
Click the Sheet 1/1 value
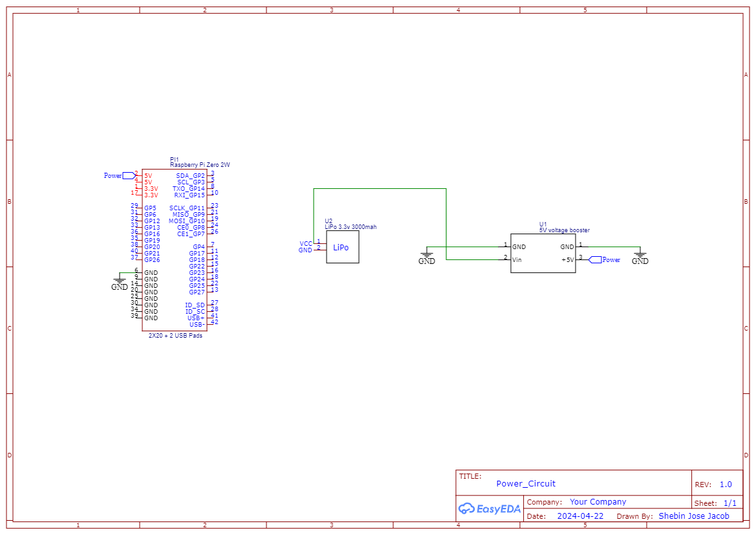(x=730, y=503)
